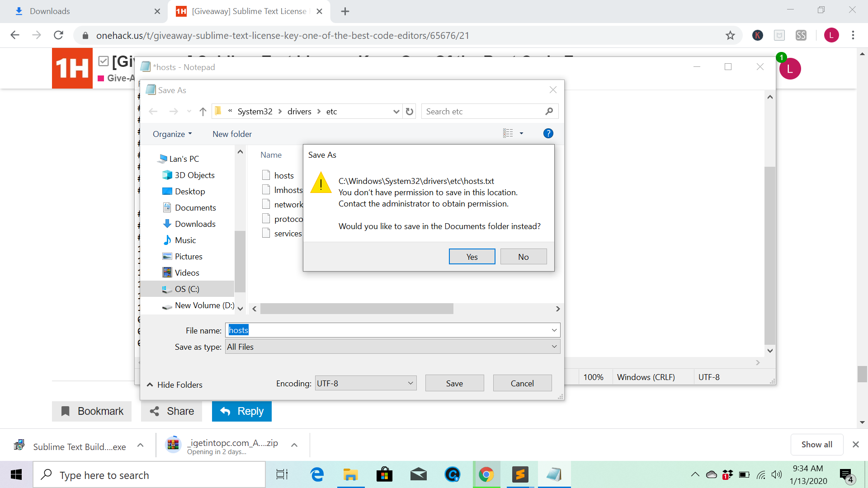Open the Organize dropdown menu
The width and height of the screenshot is (868, 488).
[x=172, y=134]
